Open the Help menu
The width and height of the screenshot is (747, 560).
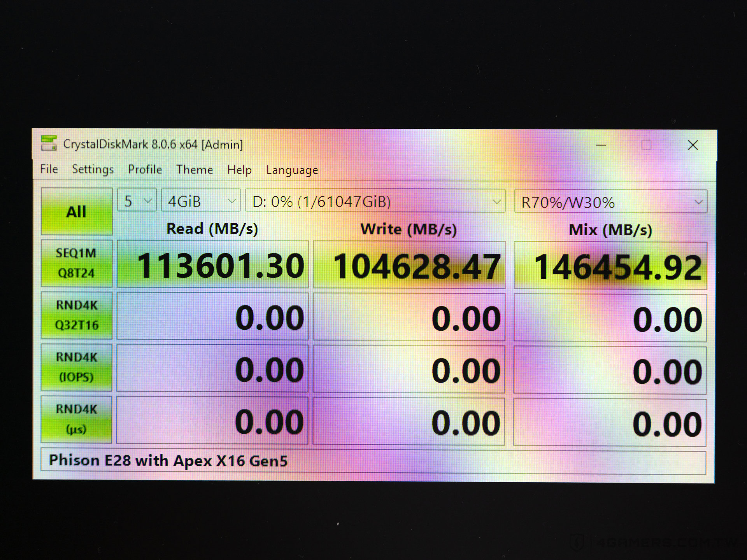tap(239, 170)
